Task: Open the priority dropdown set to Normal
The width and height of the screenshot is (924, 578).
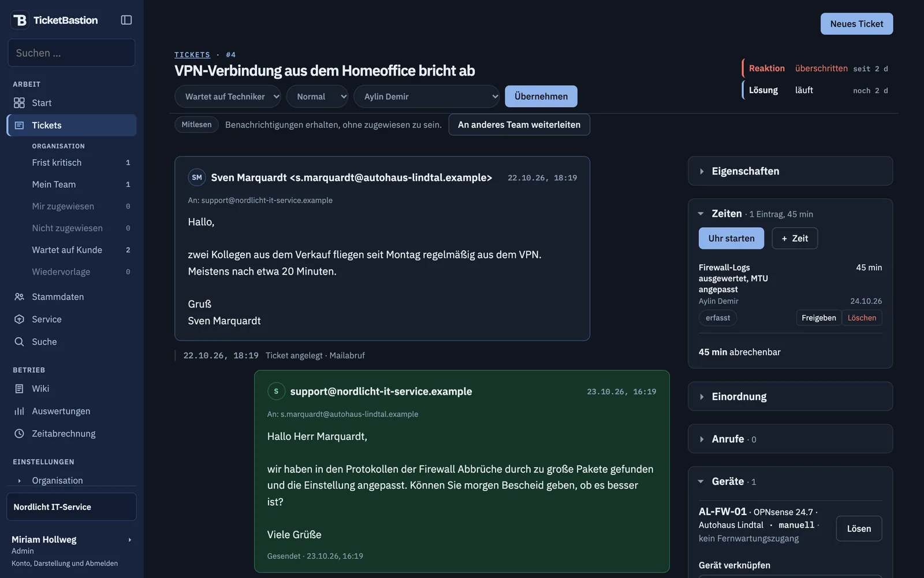Action: (x=318, y=97)
